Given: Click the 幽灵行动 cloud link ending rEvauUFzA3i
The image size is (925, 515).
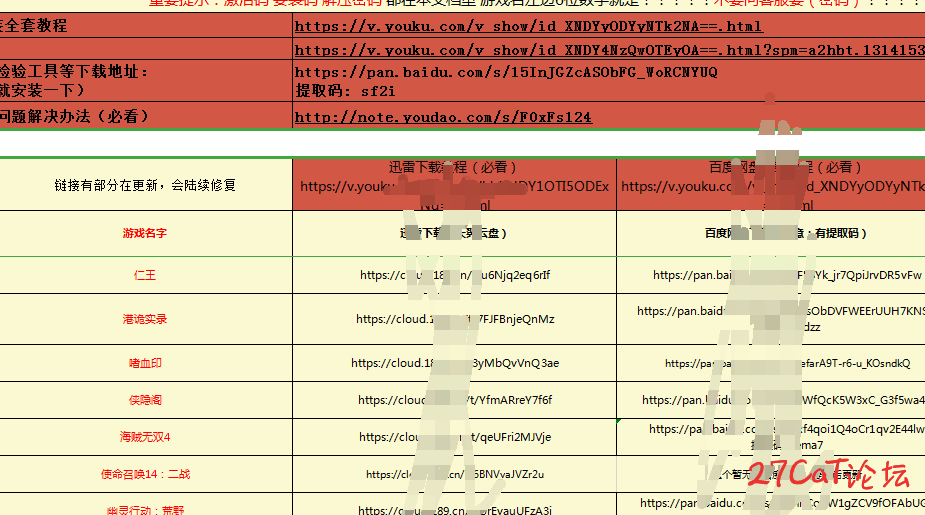Looking at the screenshot, I should tap(455, 510).
